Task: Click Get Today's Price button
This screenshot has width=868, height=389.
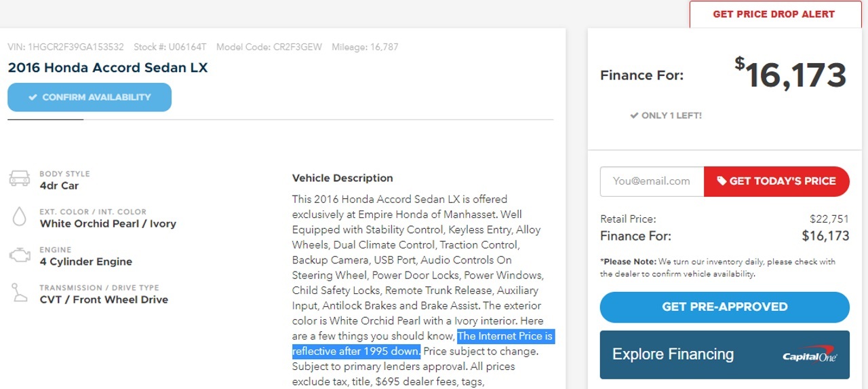Action: click(x=776, y=181)
